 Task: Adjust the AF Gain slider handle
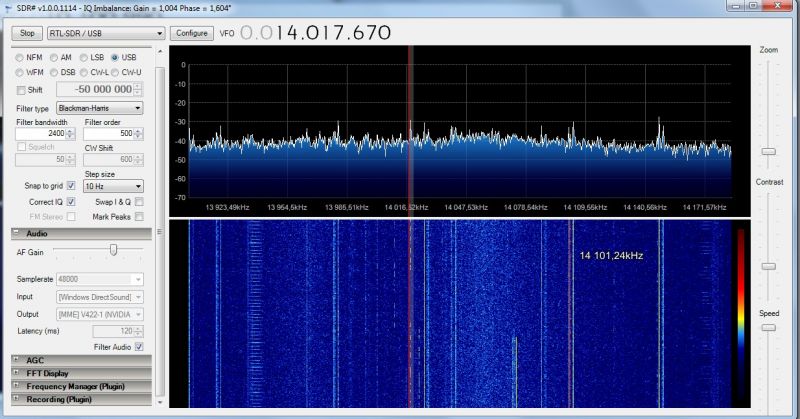tap(113, 249)
